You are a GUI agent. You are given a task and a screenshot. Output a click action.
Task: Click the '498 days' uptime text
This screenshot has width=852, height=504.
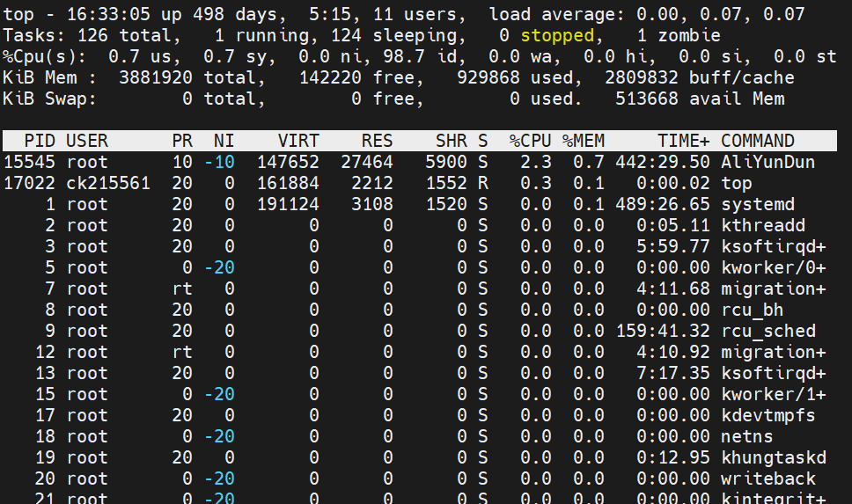[x=235, y=14]
